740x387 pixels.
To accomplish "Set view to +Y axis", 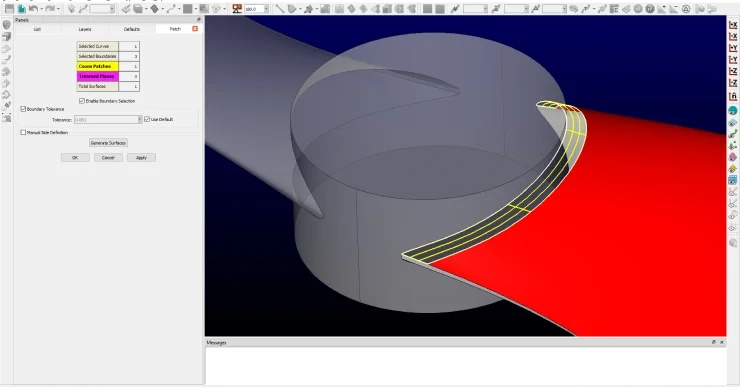I will pyautogui.click(x=733, y=48).
